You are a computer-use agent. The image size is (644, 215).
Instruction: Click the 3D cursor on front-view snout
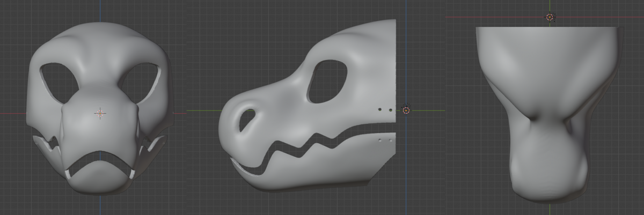100,113
